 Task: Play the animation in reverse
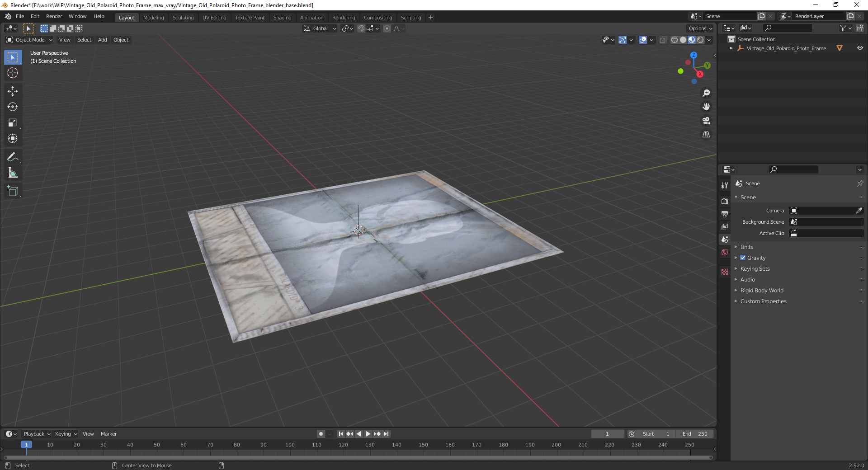click(x=359, y=434)
